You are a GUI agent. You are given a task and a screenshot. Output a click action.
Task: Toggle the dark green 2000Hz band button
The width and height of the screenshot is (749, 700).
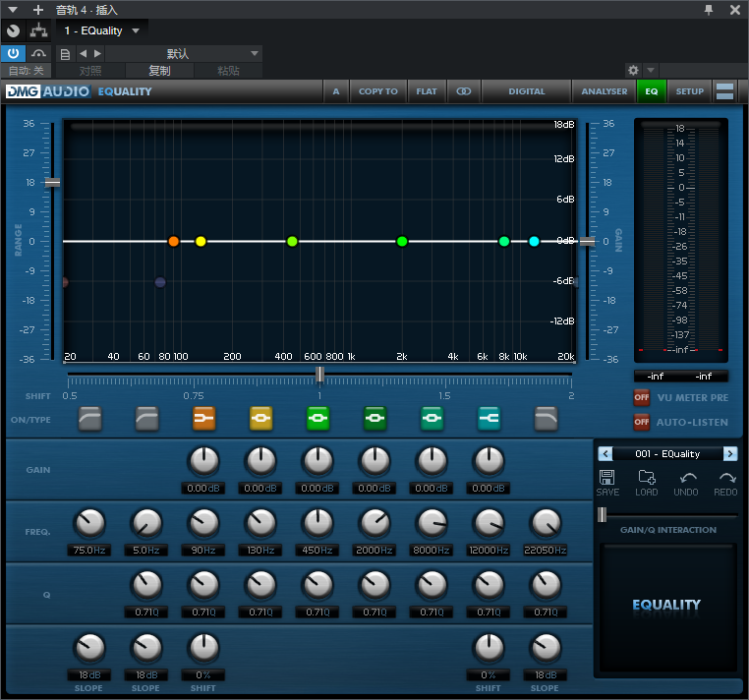coord(374,419)
